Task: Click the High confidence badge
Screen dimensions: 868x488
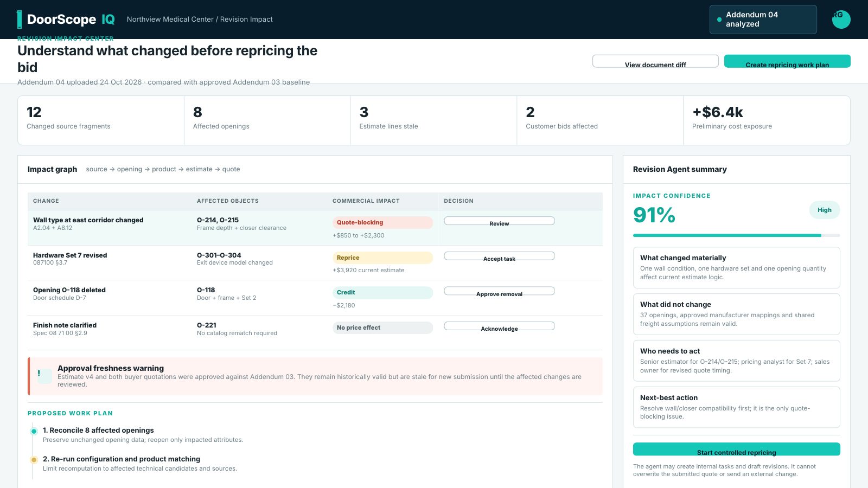Action: [824, 210]
